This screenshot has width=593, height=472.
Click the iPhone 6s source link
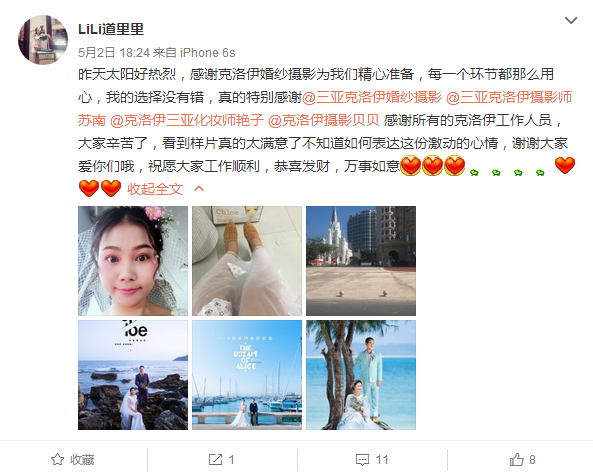click(208, 53)
